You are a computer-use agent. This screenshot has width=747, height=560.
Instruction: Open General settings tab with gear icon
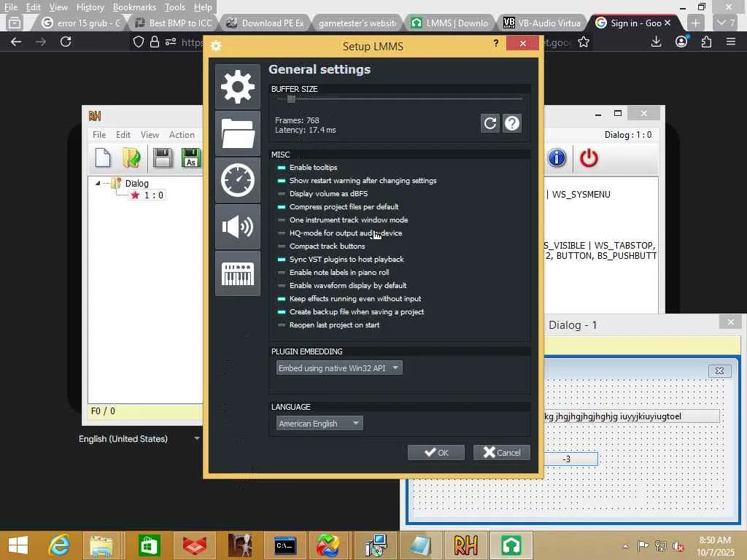237,87
